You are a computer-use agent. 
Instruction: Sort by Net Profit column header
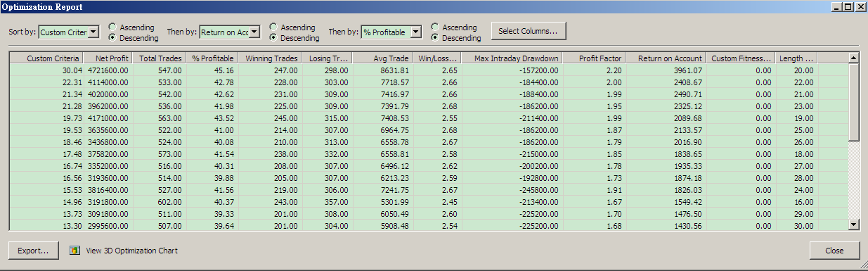pyautogui.click(x=107, y=58)
